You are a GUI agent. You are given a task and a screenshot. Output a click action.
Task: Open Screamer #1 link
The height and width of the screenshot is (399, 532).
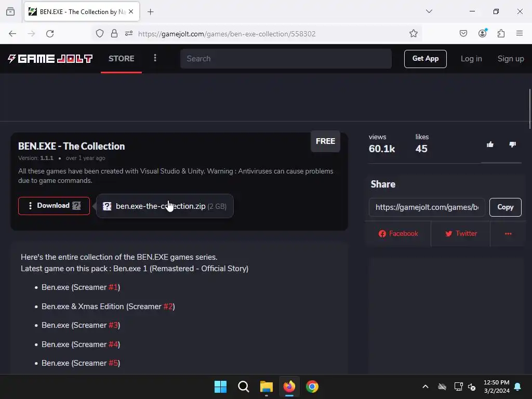tap(113, 287)
